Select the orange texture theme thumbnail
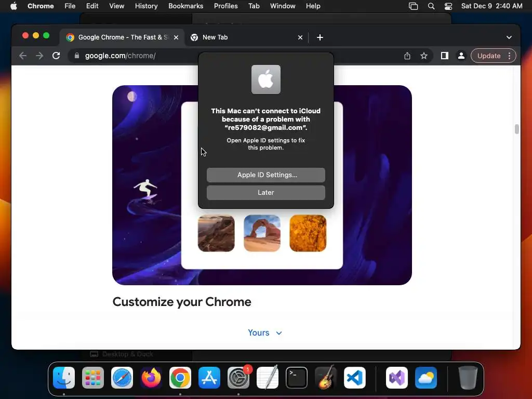 (x=308, y=233)
